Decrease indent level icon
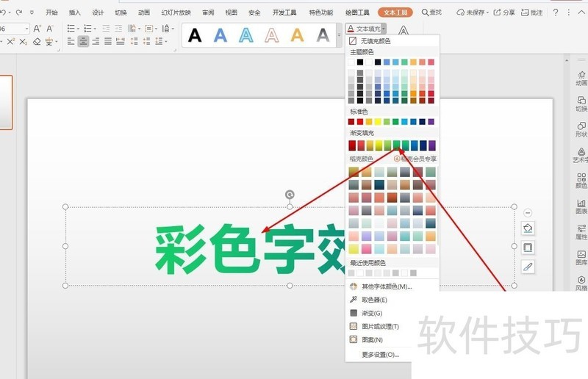588x379 pixels. coord(106,29)
